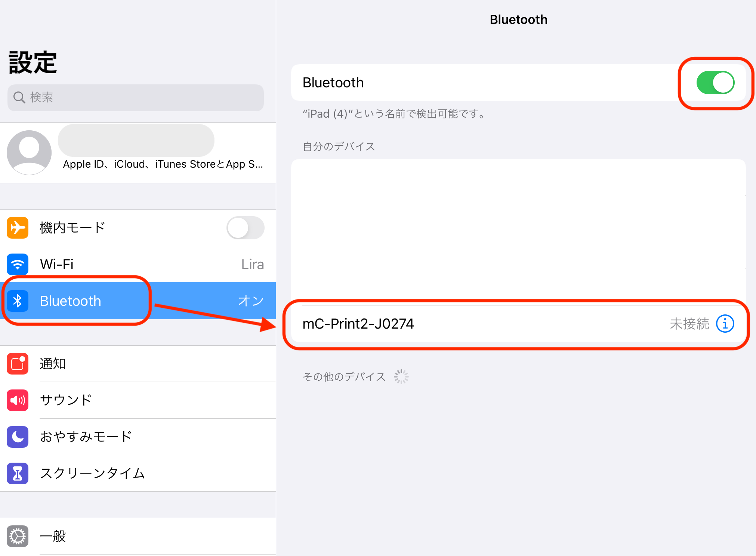Open the 一般 settings row

(x=138, y=536)
